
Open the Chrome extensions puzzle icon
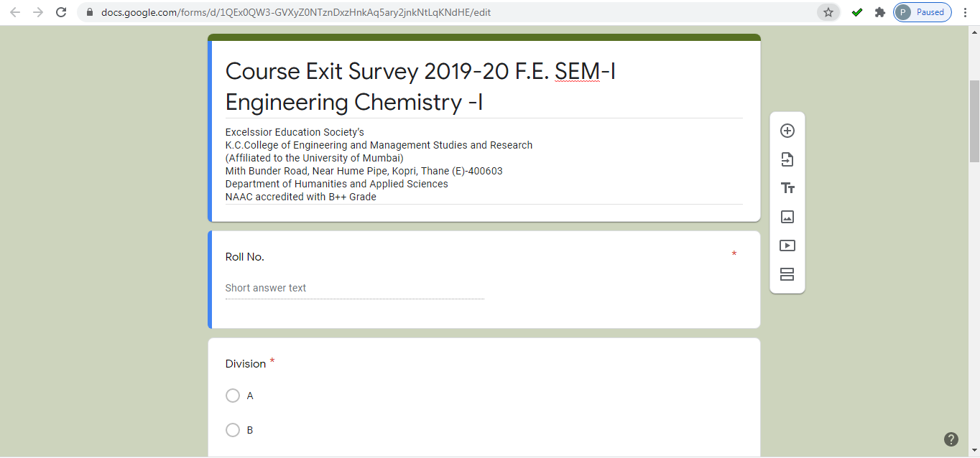879,12
